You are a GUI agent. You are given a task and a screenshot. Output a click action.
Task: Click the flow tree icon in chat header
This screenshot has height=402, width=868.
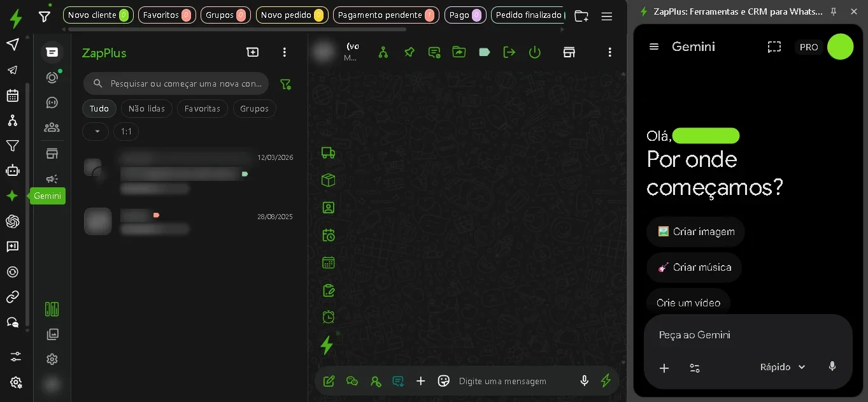(383, 52)
